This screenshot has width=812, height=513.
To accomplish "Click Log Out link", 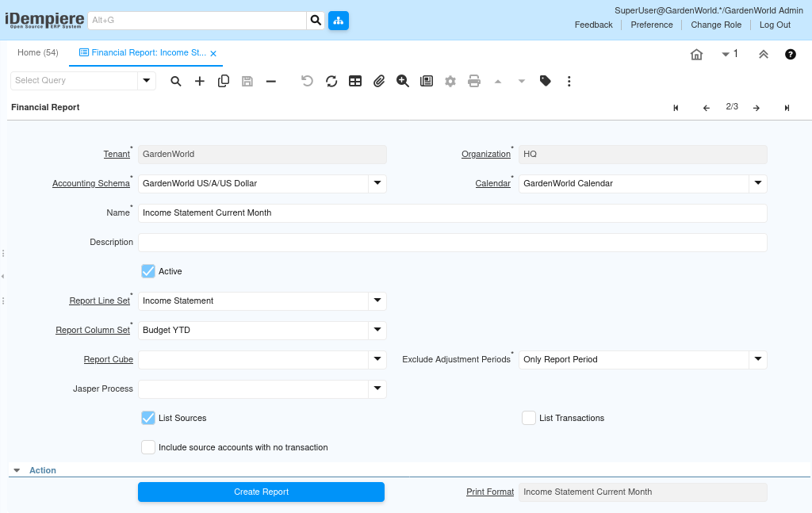I will 775,25.
